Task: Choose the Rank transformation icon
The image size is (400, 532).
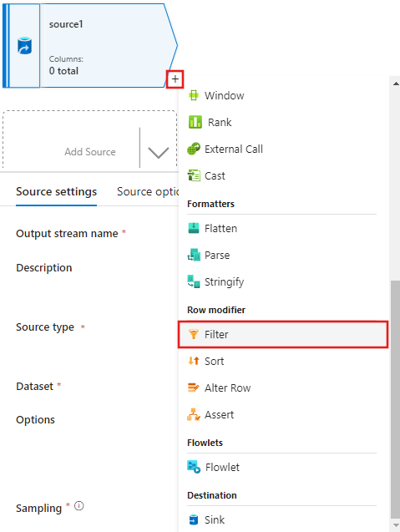Action: [195, 122]
